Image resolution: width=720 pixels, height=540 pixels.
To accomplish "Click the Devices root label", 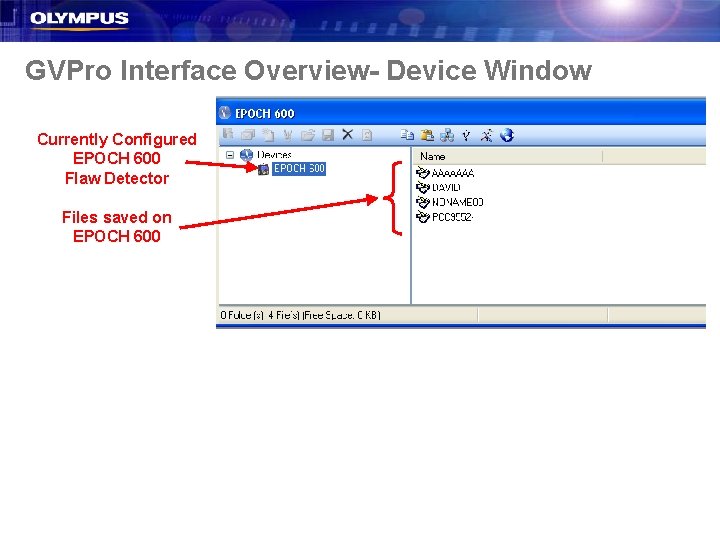I will coord(274,155).
